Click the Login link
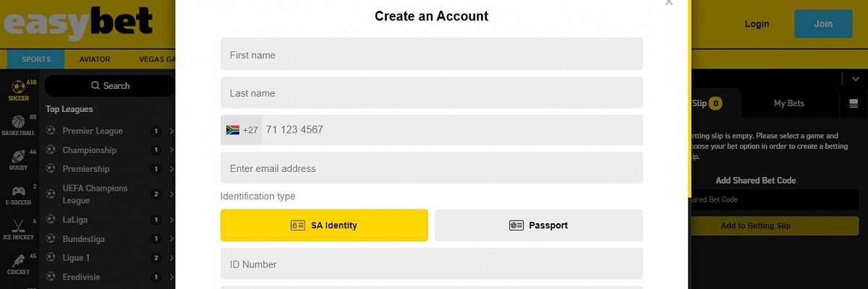The height and width of the screenshot is (289, 868). pos(757,24)
